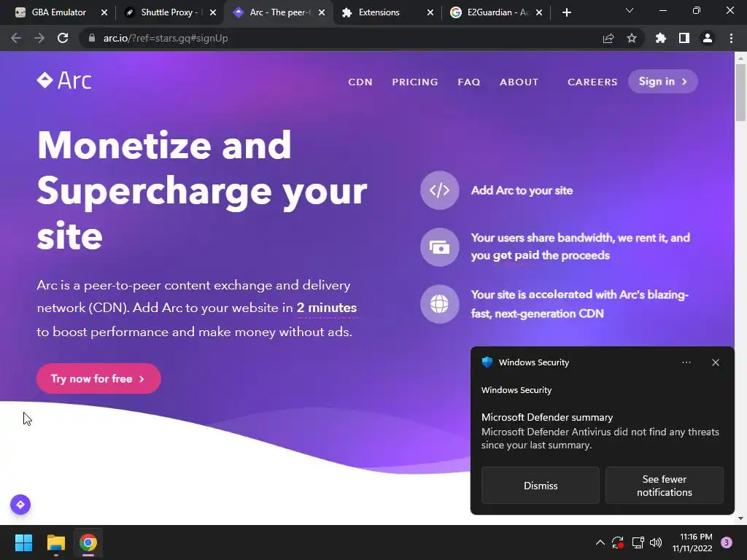The height and width of the screenshot is (560, 747).
Task: Click the 'Microsoft Defender summary' heading
Action: pyautogui.click(x=547, y=417)
